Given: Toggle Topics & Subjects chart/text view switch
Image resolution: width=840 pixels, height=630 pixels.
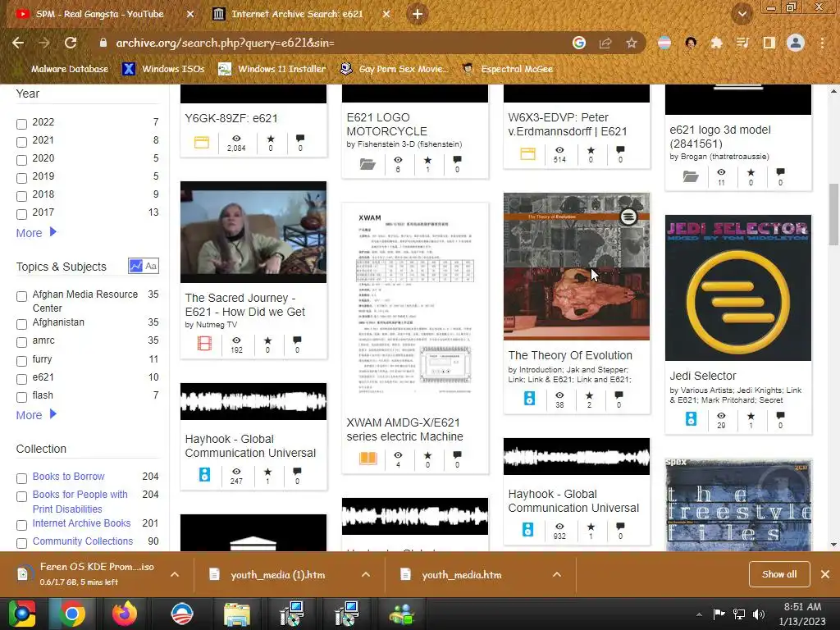Looking at the screenshot, I should click(x=143, y=266).
